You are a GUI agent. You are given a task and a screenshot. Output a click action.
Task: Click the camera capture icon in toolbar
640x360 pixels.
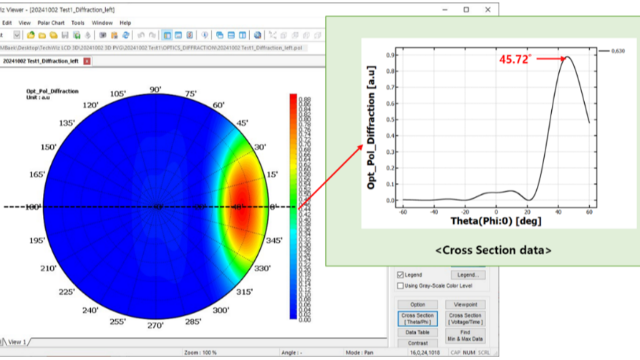pyautogui.click(x=103, y=35)
